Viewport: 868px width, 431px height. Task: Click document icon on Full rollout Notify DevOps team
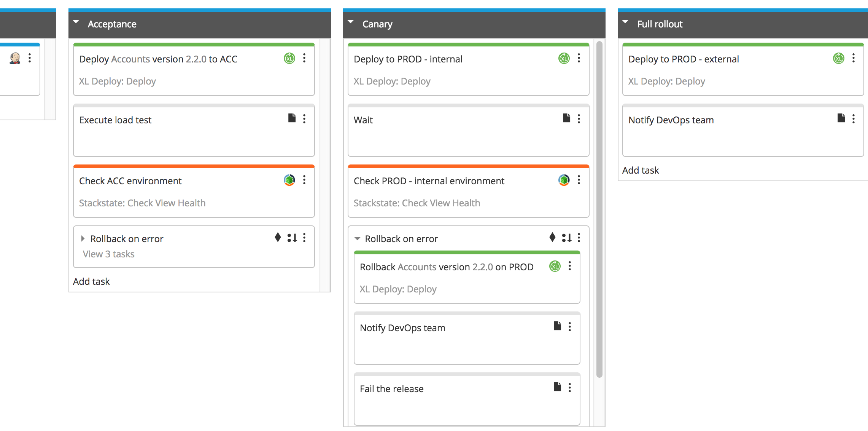(841, 118)
